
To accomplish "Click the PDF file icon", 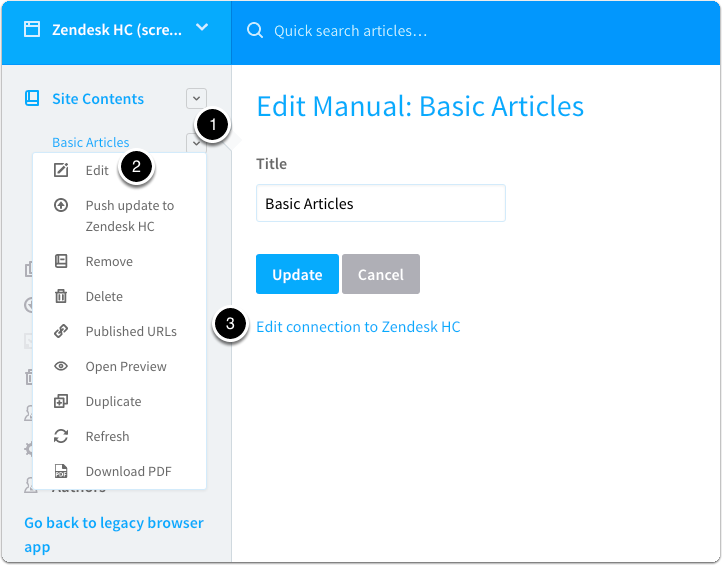I will click(x=61, y=471).
